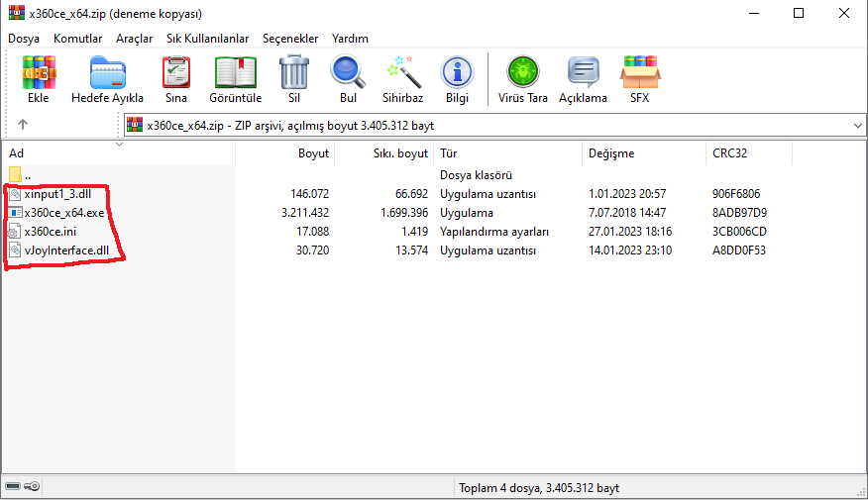Run the Sına test archive tool
Image resolution: width=868 pixels, height=500 pixels.
click(176, 72)
